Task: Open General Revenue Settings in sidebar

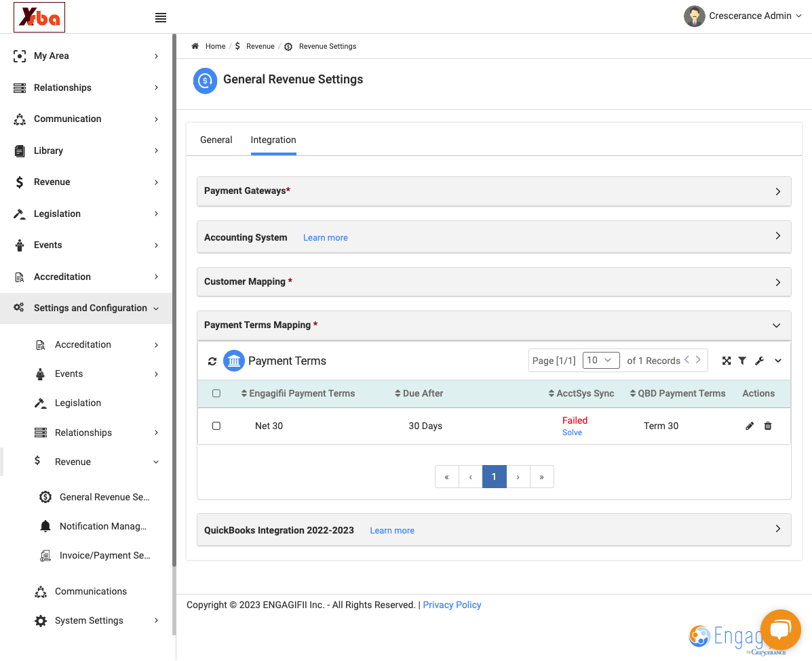Action: (95, 497)
